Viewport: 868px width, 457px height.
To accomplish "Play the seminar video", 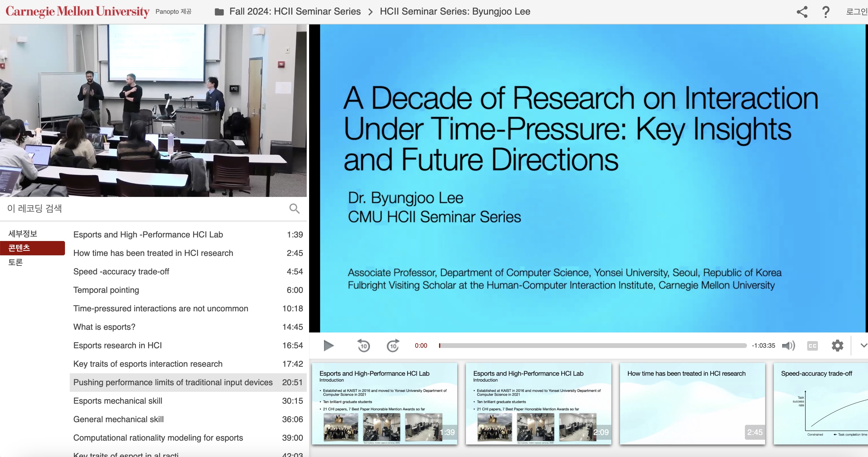I will 328,346.
